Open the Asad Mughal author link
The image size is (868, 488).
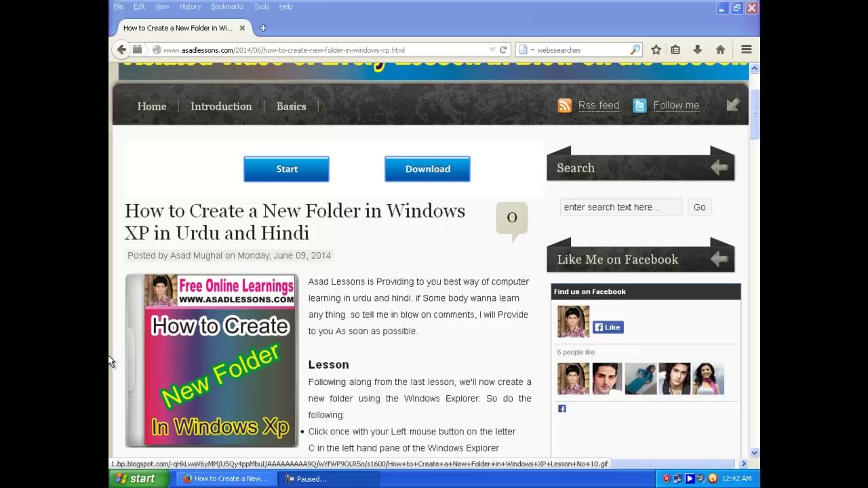[196, 256]
